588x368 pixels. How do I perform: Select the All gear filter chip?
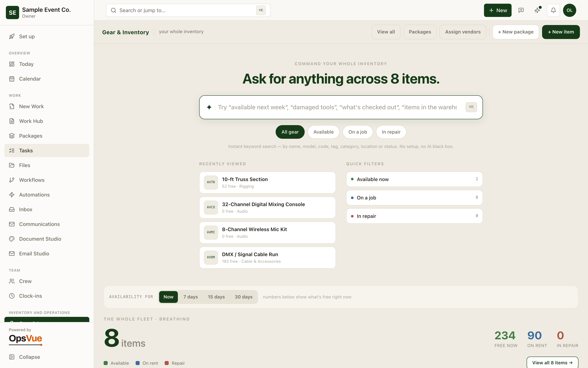(290, 132)
